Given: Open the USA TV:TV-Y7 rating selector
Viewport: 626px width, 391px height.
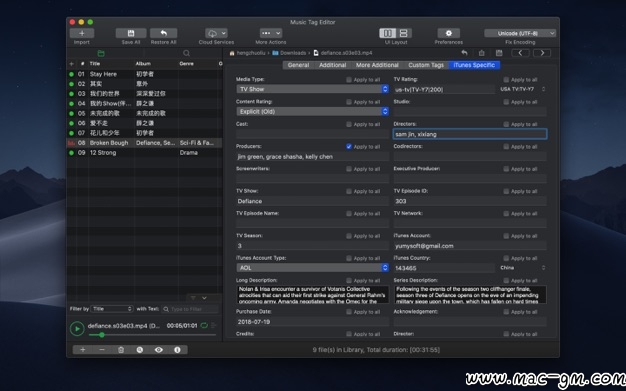Looking at the screenshot, I should click(x=522, y=89).
